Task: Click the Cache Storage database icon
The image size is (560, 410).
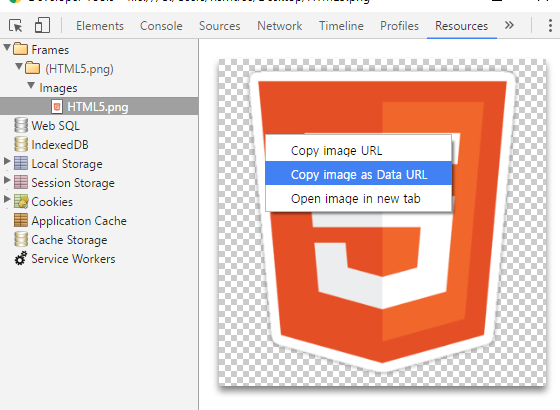Action: pos(21,239)
